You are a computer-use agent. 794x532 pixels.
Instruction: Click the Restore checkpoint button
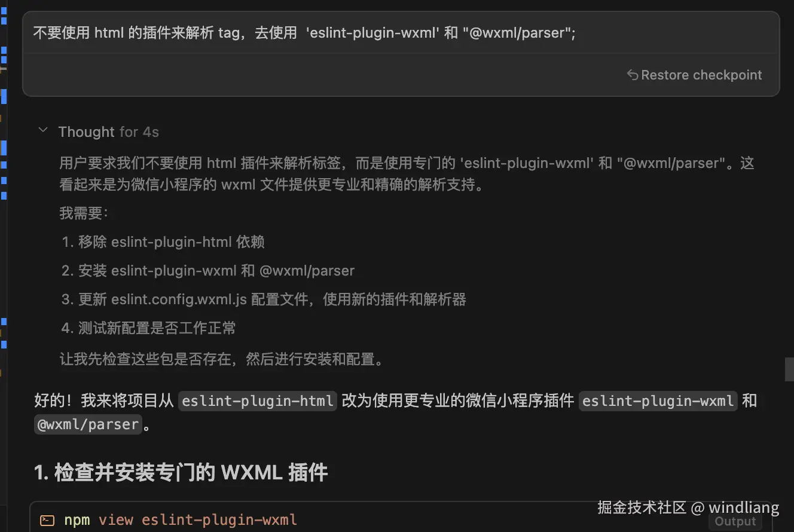695,75
